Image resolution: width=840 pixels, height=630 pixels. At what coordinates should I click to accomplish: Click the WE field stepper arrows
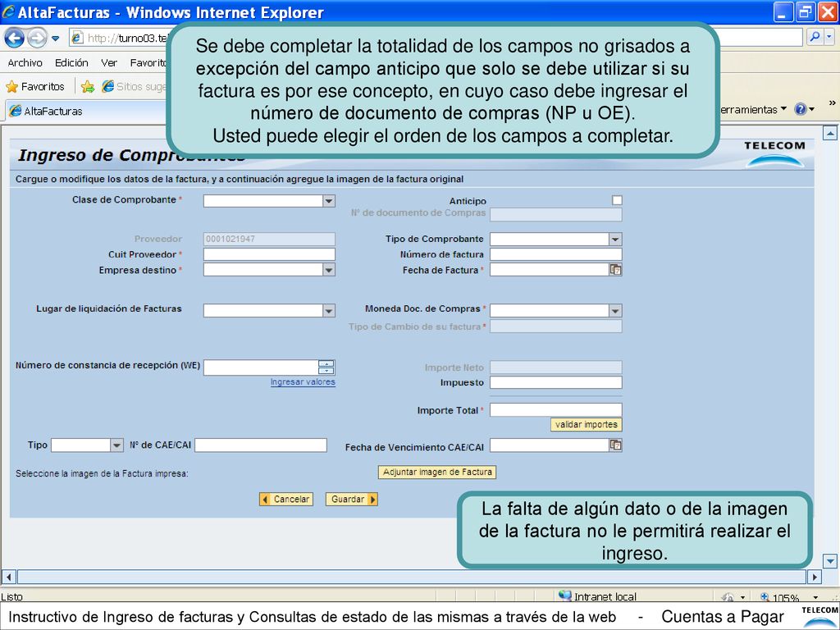[326, 367]
